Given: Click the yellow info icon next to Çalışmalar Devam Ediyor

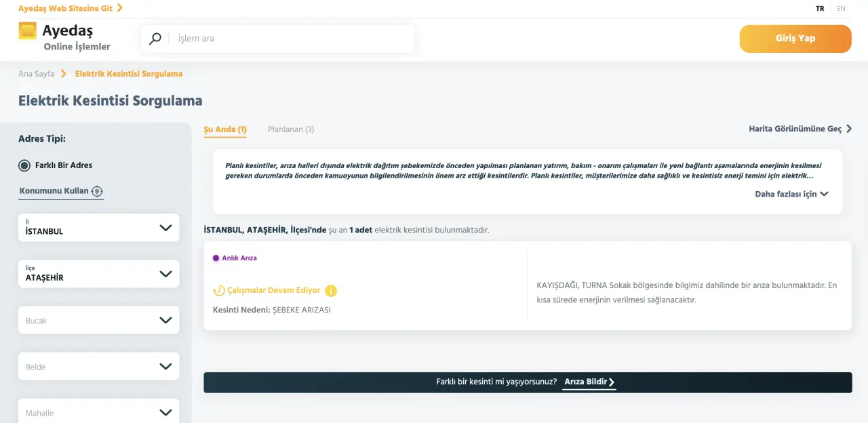Looking at the screenshot, I should click(331, 291).
